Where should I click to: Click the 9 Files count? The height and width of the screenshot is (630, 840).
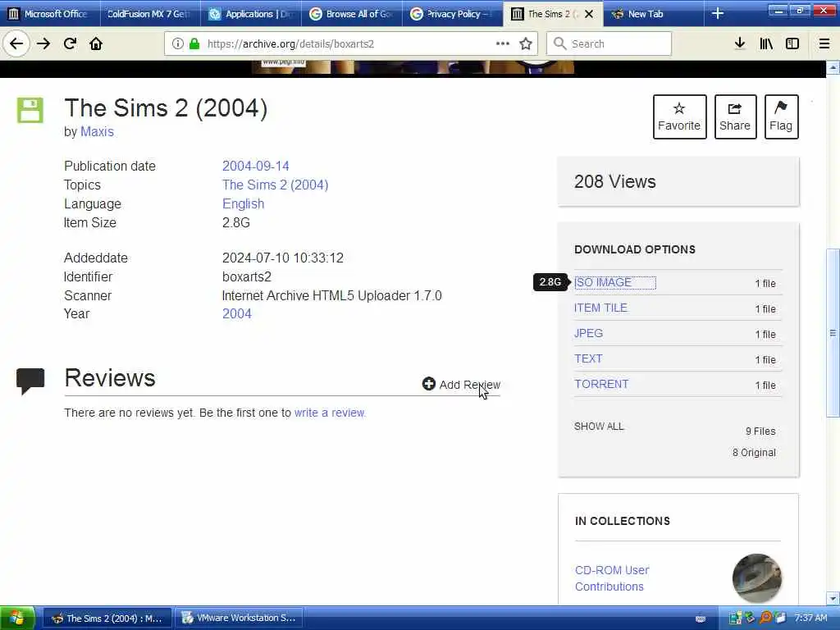pos(760,431)
